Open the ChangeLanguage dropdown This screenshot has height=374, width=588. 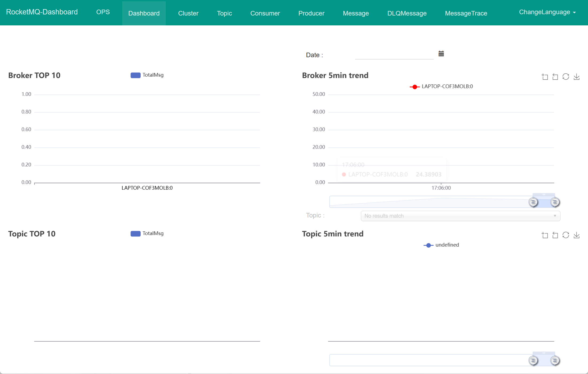click(x=547, y=12)
